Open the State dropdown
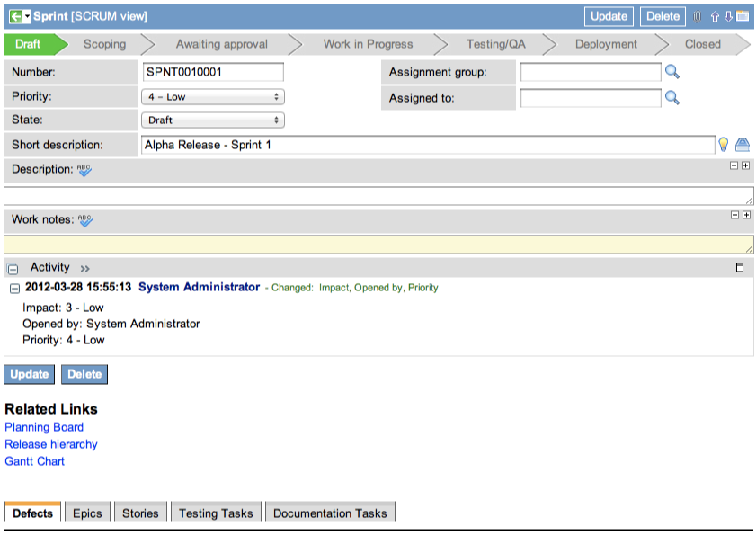This screenshot has height=535, width=756. (212, 120)
